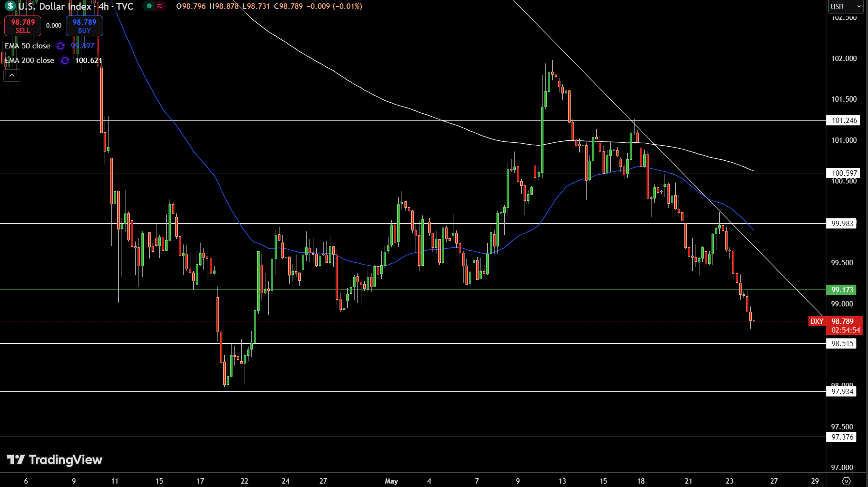This screenshot has height=487, width=868.
Task: Click the EMA 50 close indicator label
Action: [x=28, y=46]
